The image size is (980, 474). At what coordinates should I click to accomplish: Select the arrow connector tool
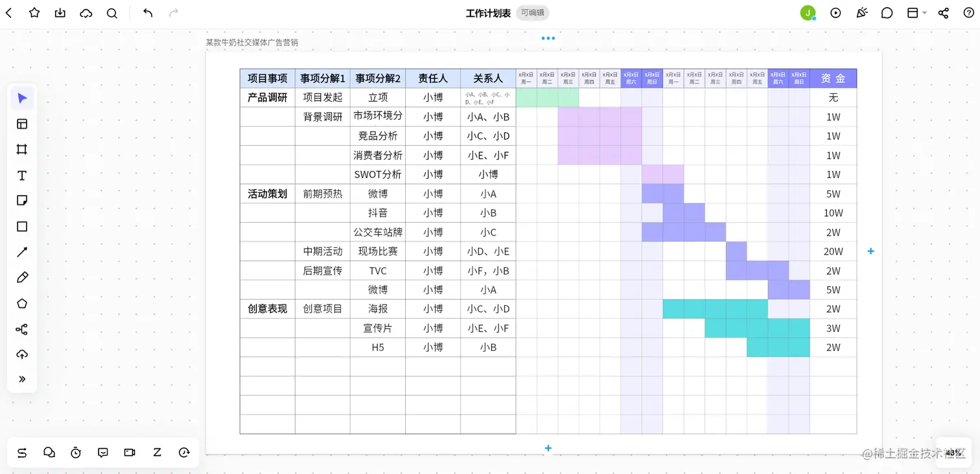click(x=22, y=252)
